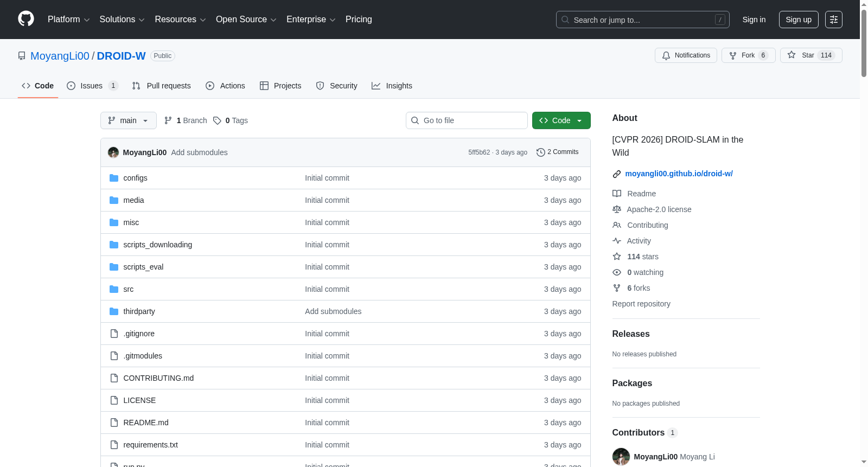Viewport: 868px width, 467px height.
Task: Select the Code repository tab
Action: tap(38, 86)
